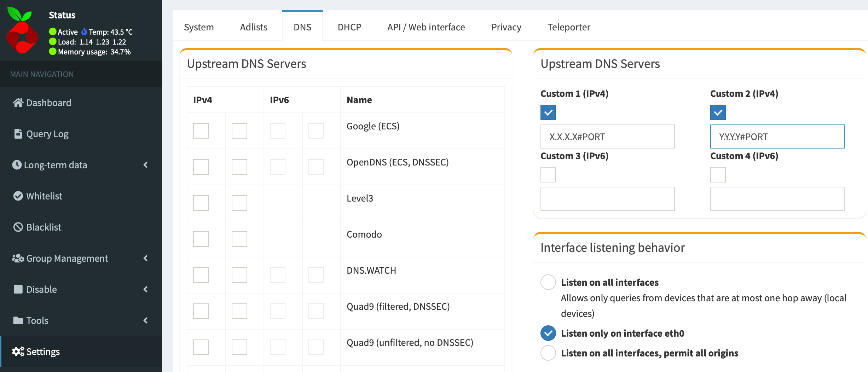Viewport: 868px width, 372px height.
Task: Click the Query Log file icon
Action: (18, 134)
